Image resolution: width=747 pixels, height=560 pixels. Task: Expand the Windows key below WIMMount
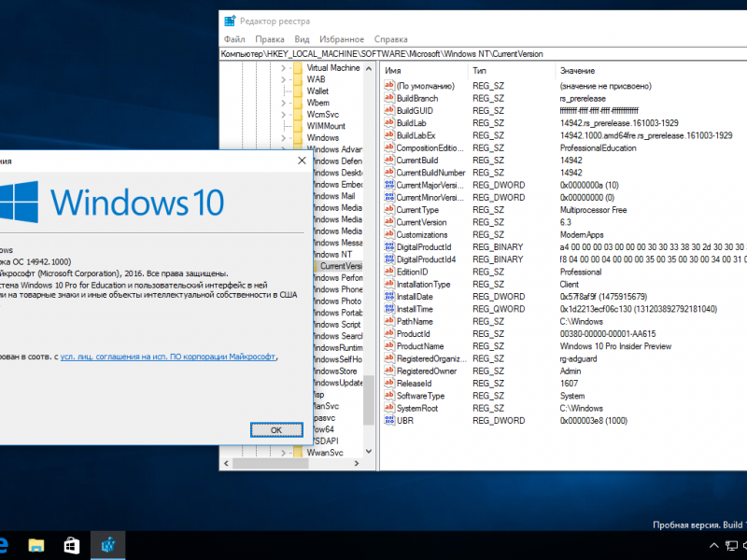[284, 138]
